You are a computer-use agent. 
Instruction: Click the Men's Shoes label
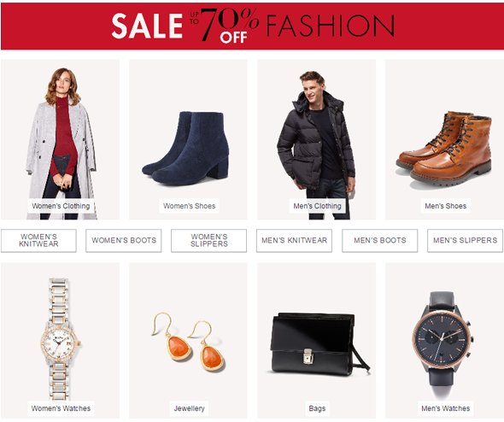(x=446, y=206)
